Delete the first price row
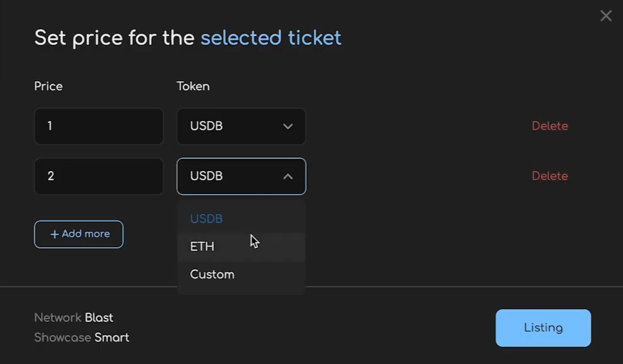Viewport: 623px width, 364px height. click(x=550, y=126)
